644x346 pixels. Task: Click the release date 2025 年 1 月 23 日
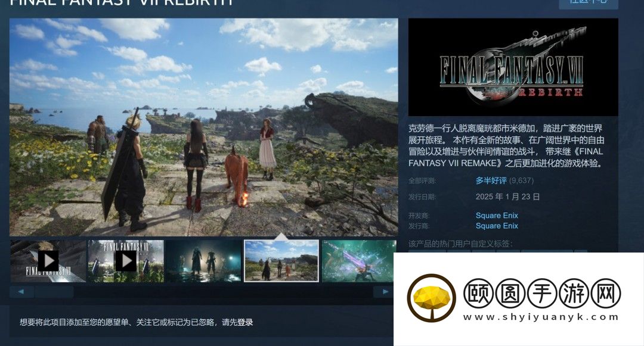pyautogui.click(x=507, y=197)
